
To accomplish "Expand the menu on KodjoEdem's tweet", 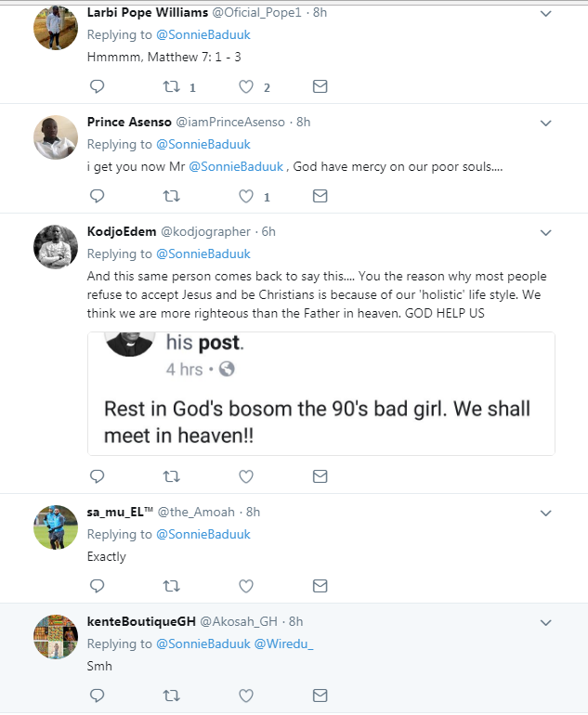I will click(546, 233).
